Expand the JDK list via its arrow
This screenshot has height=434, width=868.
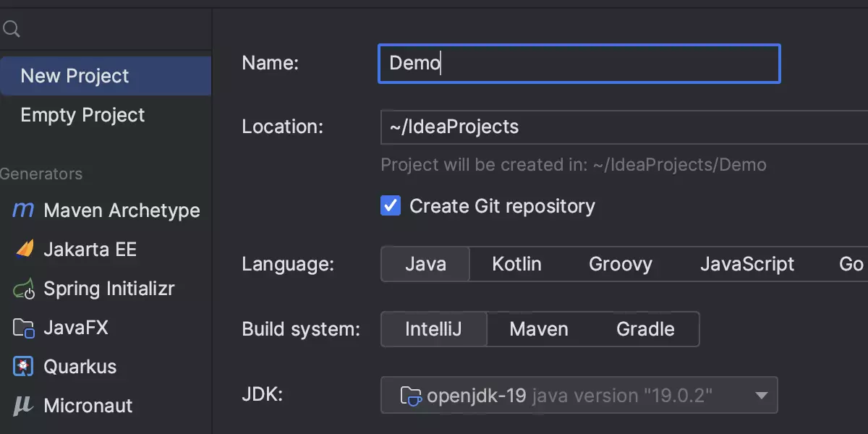pyautogui.click(x=761, y=395)
